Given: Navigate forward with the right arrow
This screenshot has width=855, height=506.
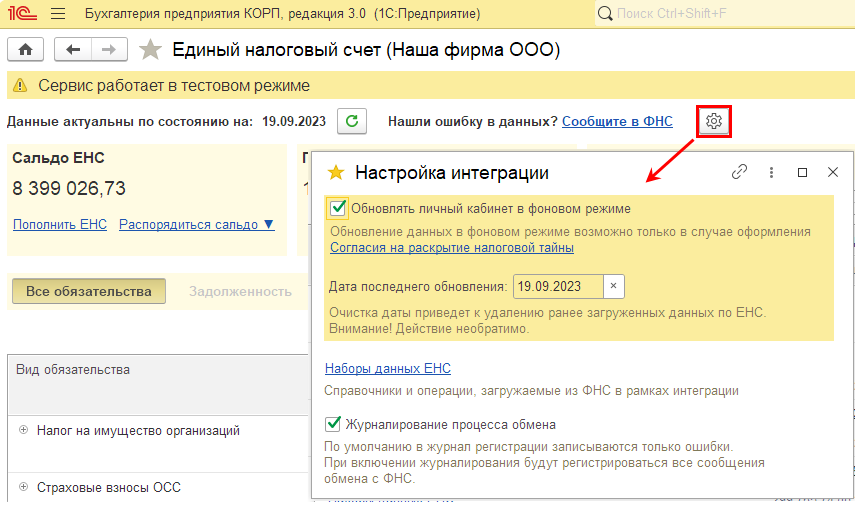Looking at the screenshot, I should click(x=109, y=50).
